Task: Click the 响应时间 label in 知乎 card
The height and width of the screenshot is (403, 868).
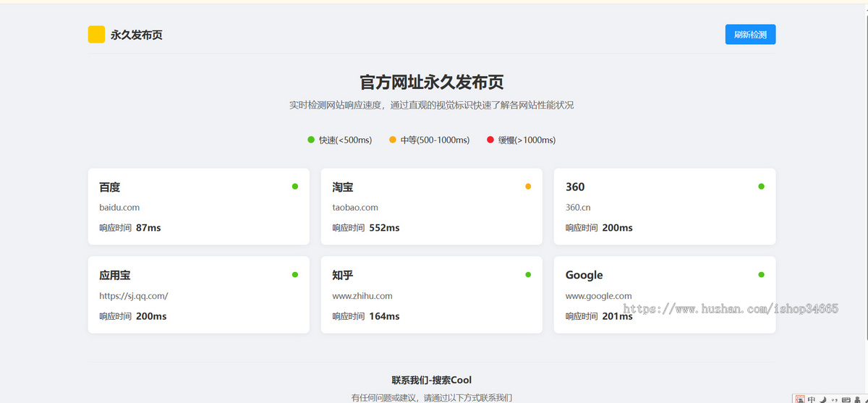Action: pos(348,316)
